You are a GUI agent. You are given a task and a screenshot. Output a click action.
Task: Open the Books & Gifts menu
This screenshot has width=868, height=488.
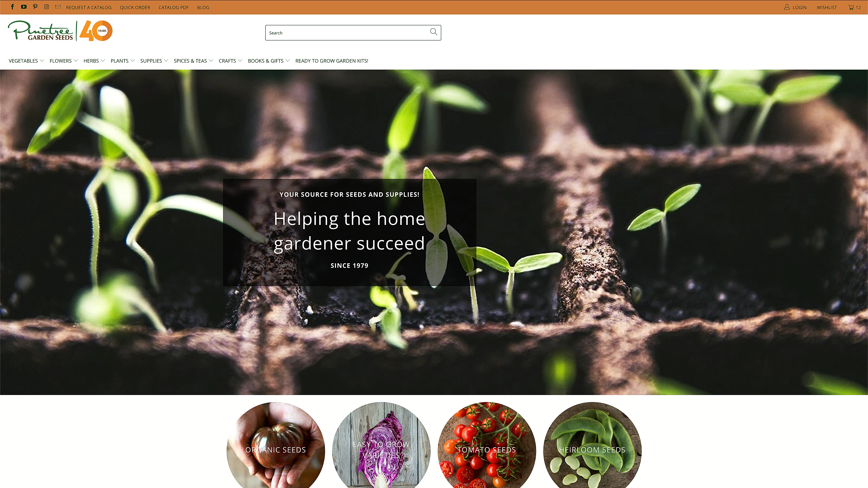(x=269, y=61)
